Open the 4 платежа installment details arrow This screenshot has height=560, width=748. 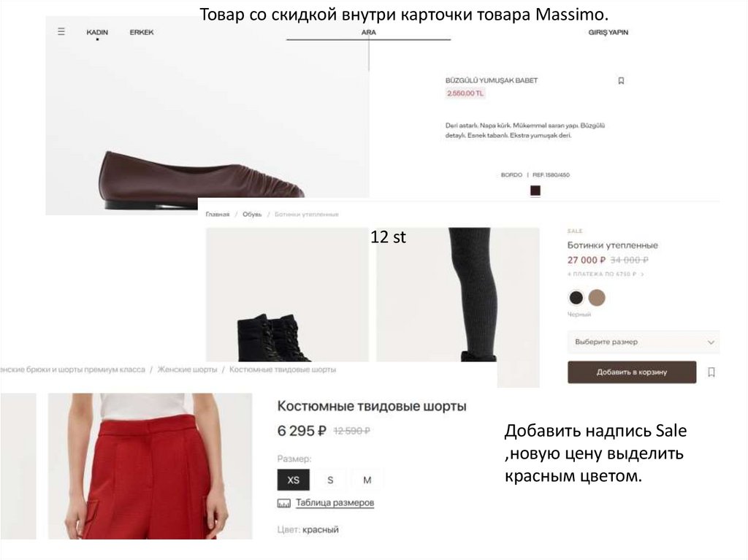pos(642,275)
